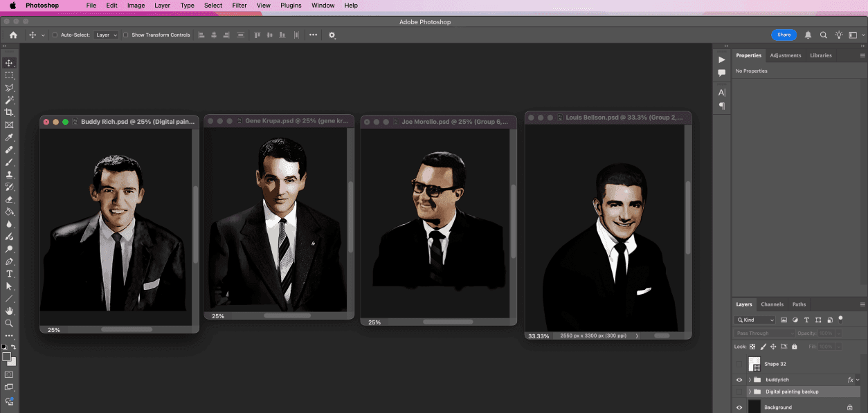868x413 pixels.
Task: Select the Magic Wand tool
Action: pyautogui.click(x=9, y=100)
